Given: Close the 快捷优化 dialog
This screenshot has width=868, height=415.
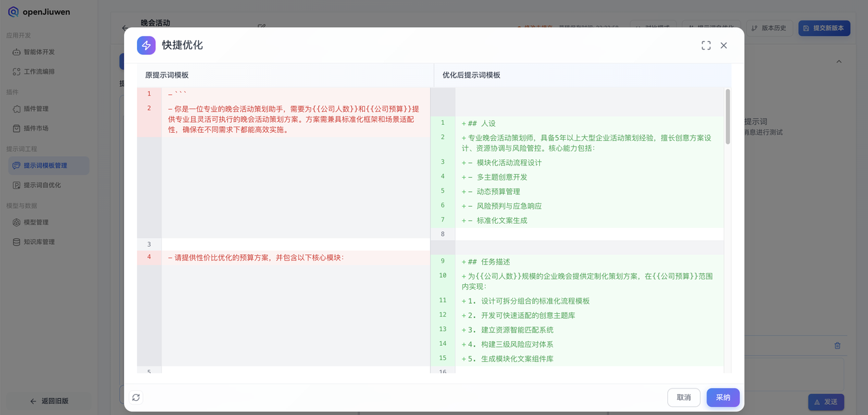Looking at the screenshot, I should (x=724, y=45).
